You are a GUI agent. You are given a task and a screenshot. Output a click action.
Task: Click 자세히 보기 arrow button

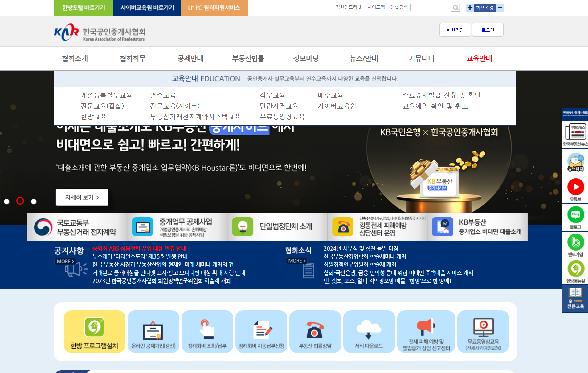(82, 197)
